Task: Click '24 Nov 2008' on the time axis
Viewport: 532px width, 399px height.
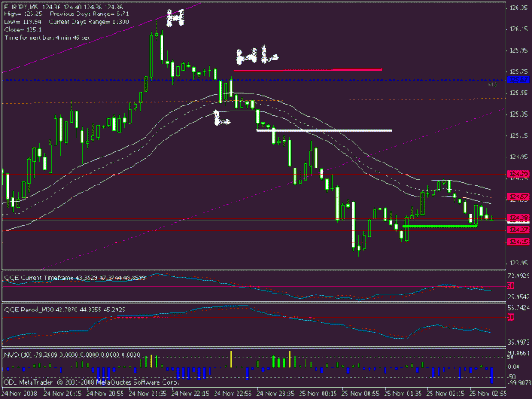Action: (x=20, y=393)
